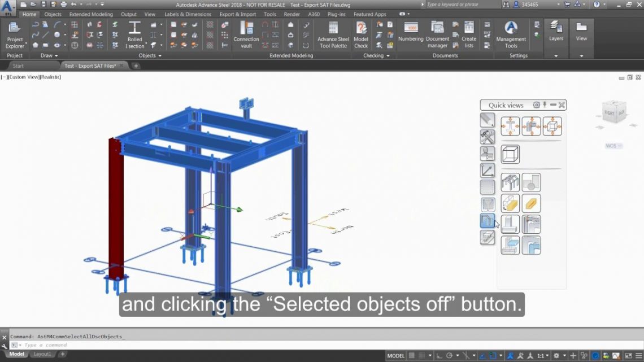
Task: Switch to Extended Modeling ribbon tab
Action: click(91, 14)
